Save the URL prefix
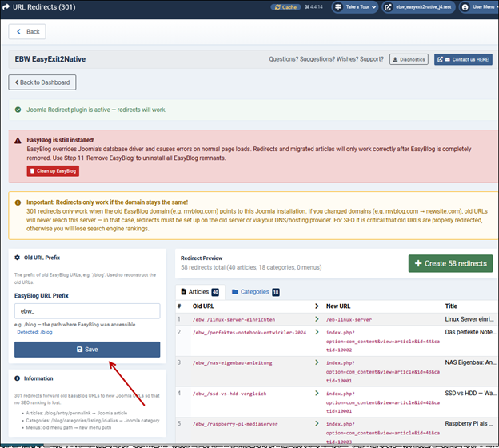 87,350
